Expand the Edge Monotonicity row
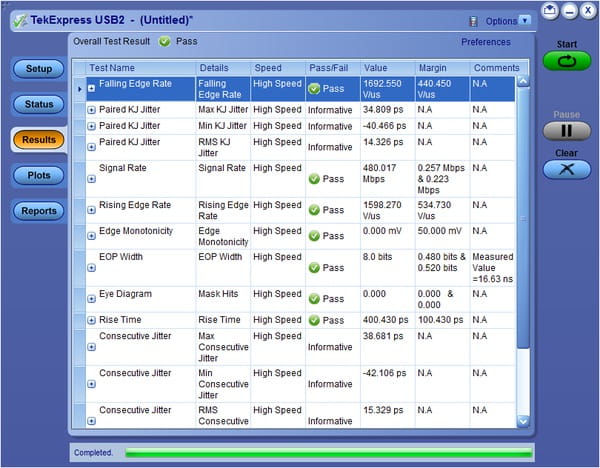This screenshot has width=600, height=468. click(x=91, y=236)
